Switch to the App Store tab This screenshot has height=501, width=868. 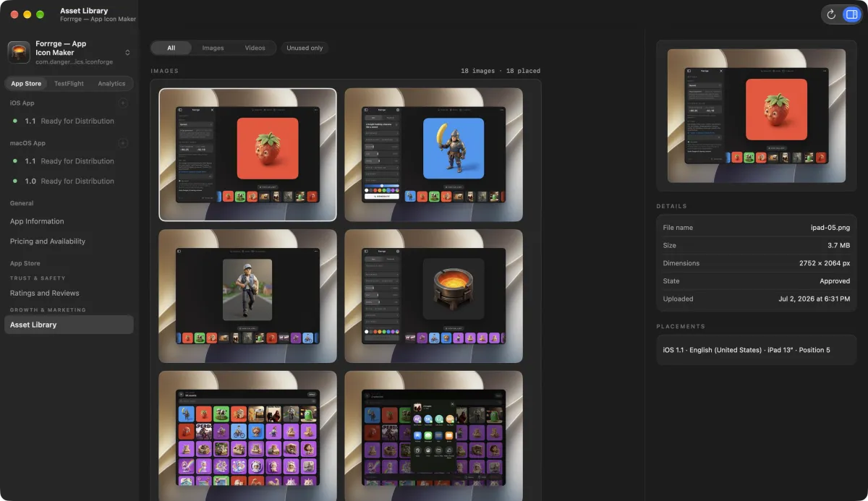point(26,84)
